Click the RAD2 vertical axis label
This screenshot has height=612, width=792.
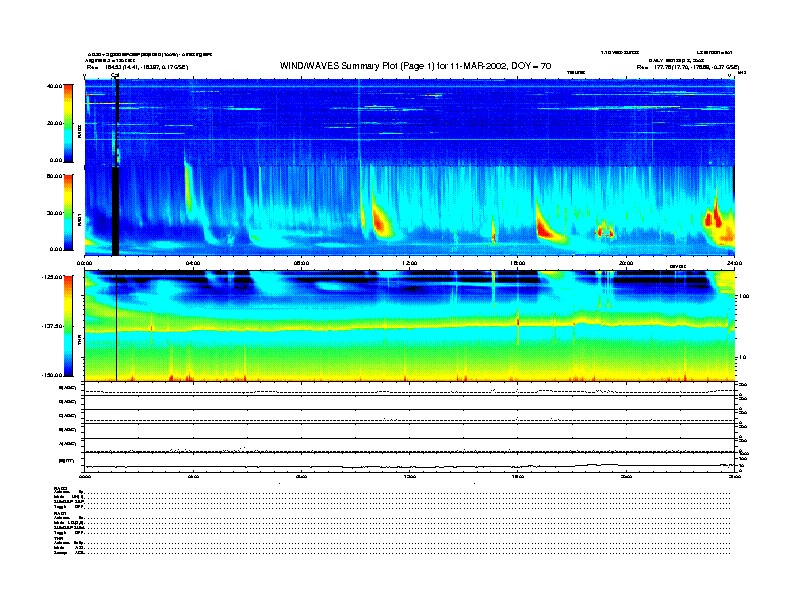point(79,132)
